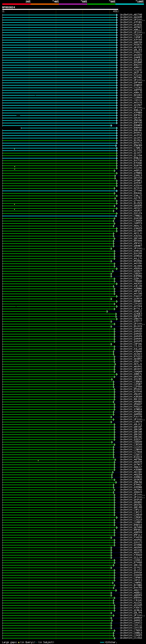146x644 pixels.
Task: Select the UniRef100_P08927 label
Action: point(131,53)
